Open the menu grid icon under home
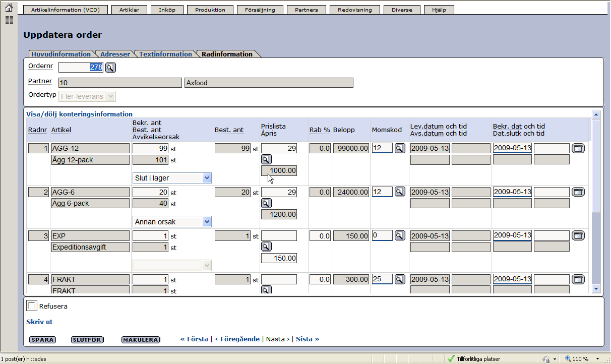 coord(9,20)
